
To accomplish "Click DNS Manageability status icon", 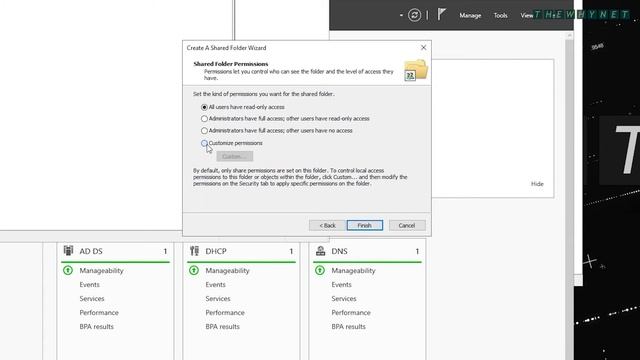I will point(320,270).
